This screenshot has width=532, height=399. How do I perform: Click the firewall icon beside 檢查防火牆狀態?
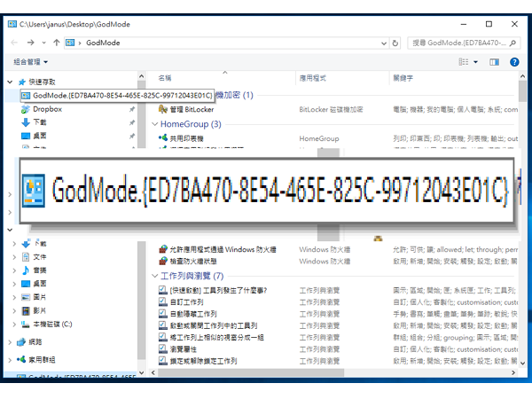click(x=163, y=262)
